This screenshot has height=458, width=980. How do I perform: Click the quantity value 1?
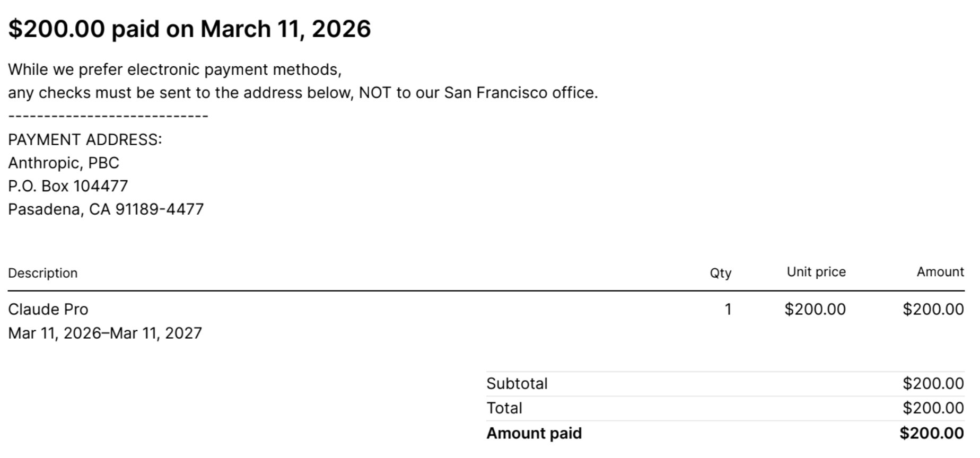click(728, 310)
